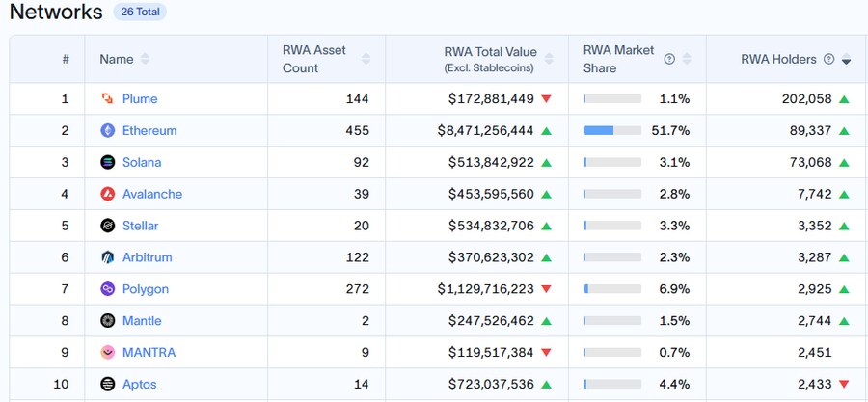Open the Mantle network link

point(142,320)
